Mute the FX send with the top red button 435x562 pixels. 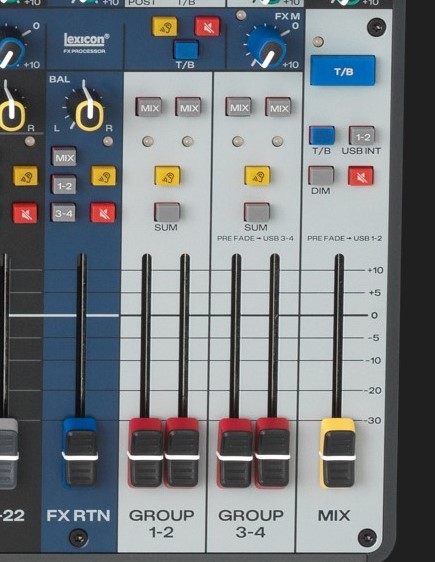click(x=207, y=26)
